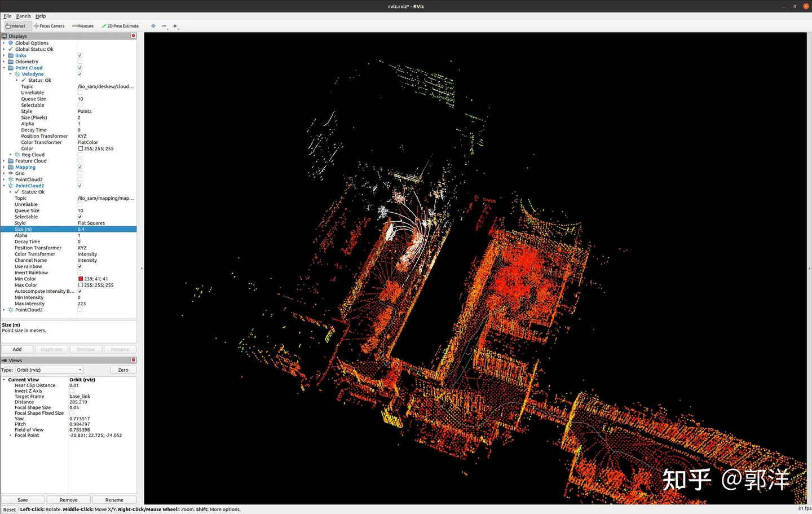Expand the Global Options tree item
The height and width of the screenshot is (514, 812).
[x=4, y=43]
